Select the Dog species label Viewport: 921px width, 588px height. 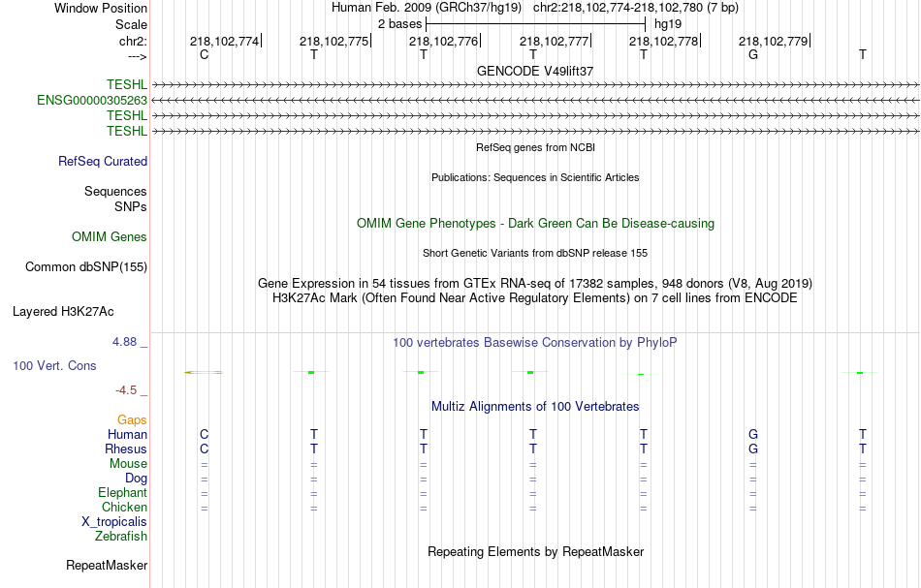(x=136, y=479)
